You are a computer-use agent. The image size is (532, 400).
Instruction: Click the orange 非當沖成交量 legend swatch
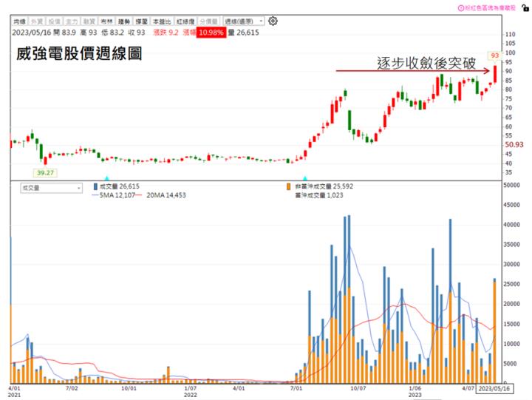tap(288, 186)
